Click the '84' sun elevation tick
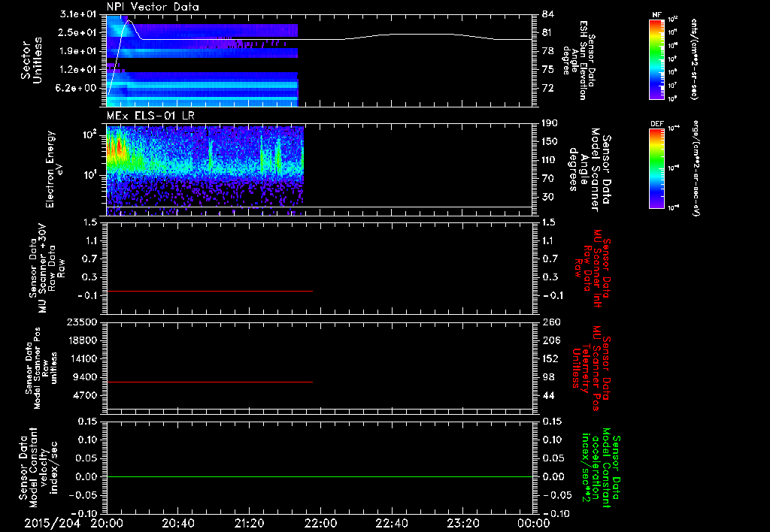770x532 pixels. [x=548, y=14]
